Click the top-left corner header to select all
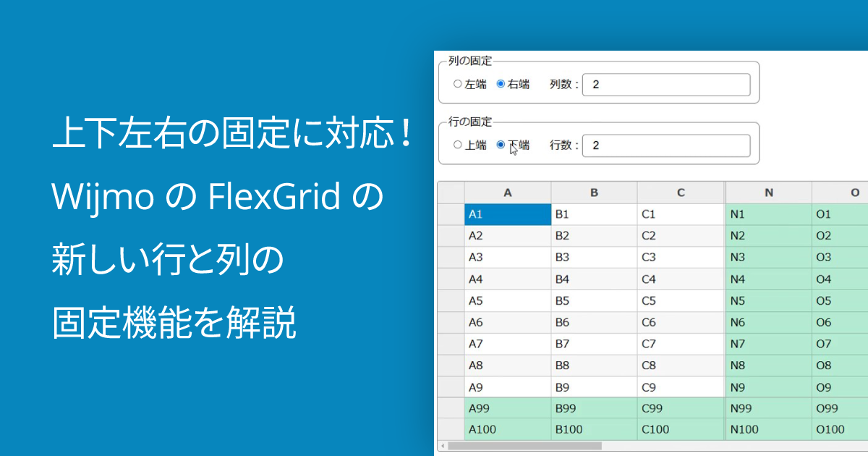 (450, 192)
